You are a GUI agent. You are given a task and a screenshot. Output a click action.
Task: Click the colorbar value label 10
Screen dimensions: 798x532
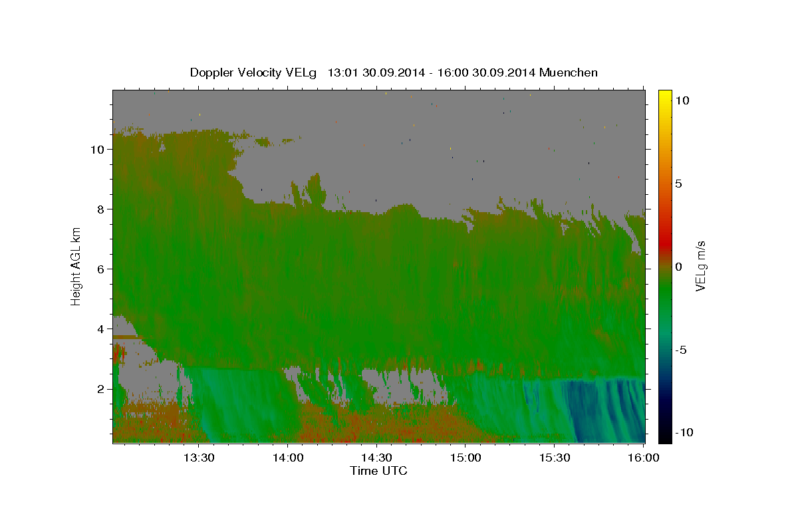click(682, 100)
